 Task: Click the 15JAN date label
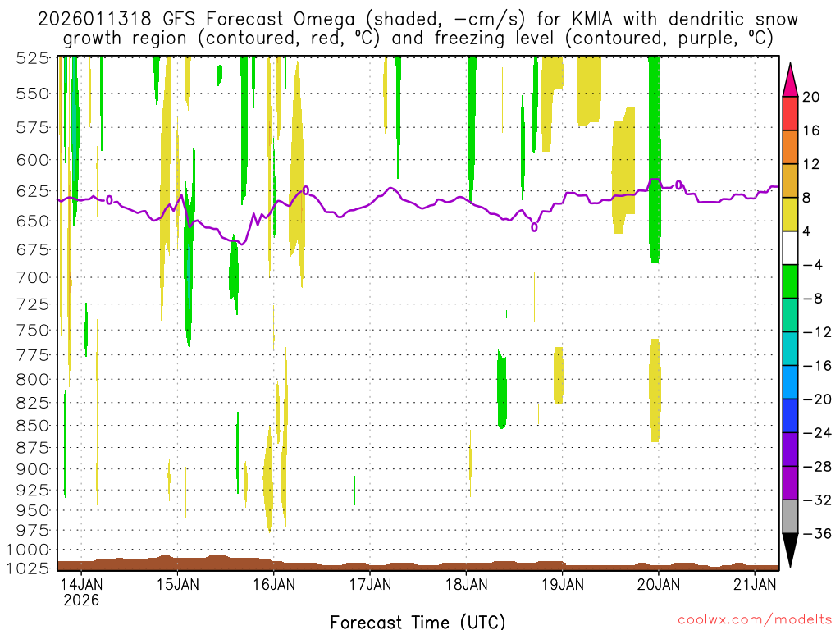[x=177, y=584]
